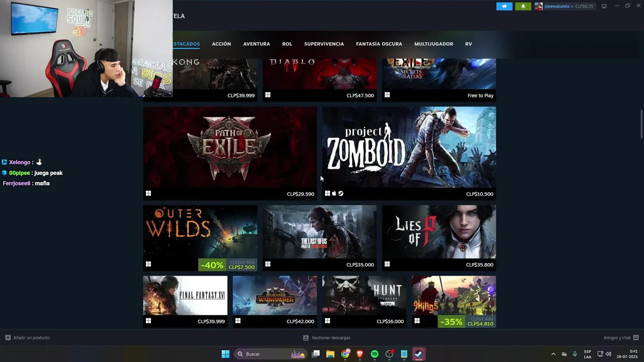Click Windows platform icon on Diablo IV

pyautogui.click(x=268, y=95)
